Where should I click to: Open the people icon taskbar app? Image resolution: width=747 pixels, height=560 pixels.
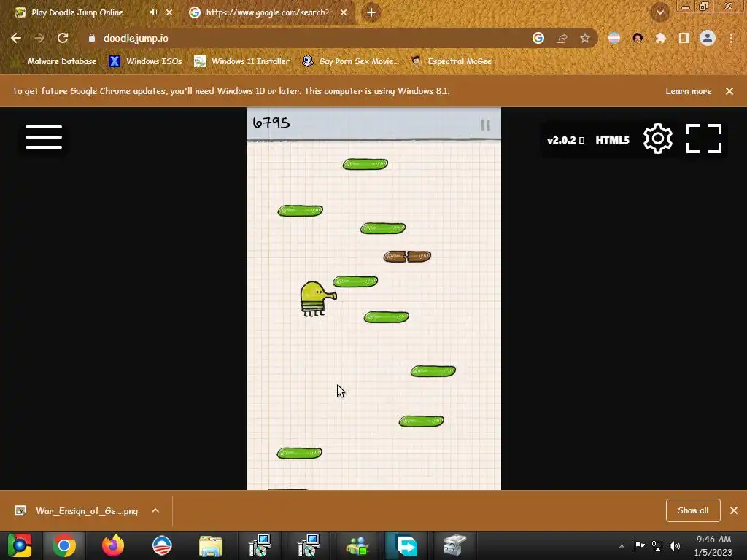(357, 545)
